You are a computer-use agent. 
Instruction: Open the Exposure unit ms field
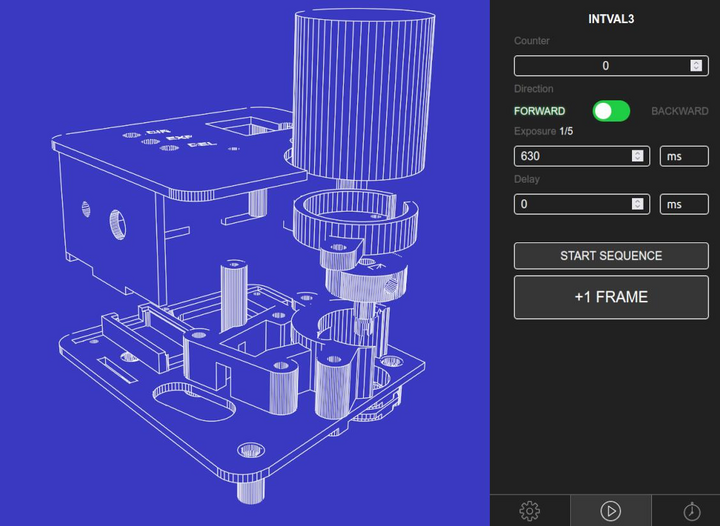coord(684,156)
